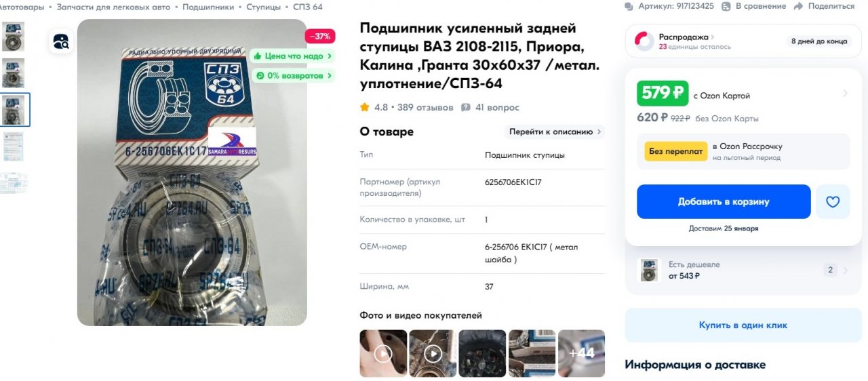Click the Поделиться share arrow icon

click(x=798, y=6)
